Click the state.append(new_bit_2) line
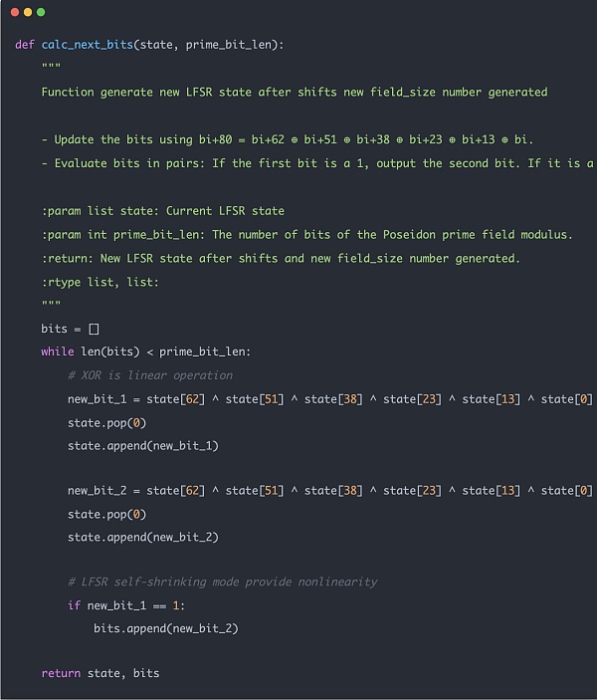Image resolution: width=597 pixels, height=700 pixels. [x=143, y=537]
